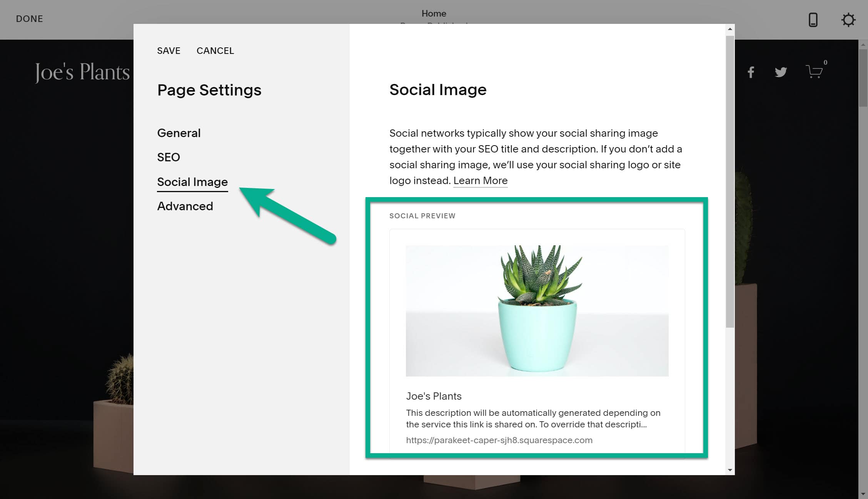Click the Twitter icon in the header
Image resolution: width=868 pixels, height=499 pixels.
pos(781,72)
